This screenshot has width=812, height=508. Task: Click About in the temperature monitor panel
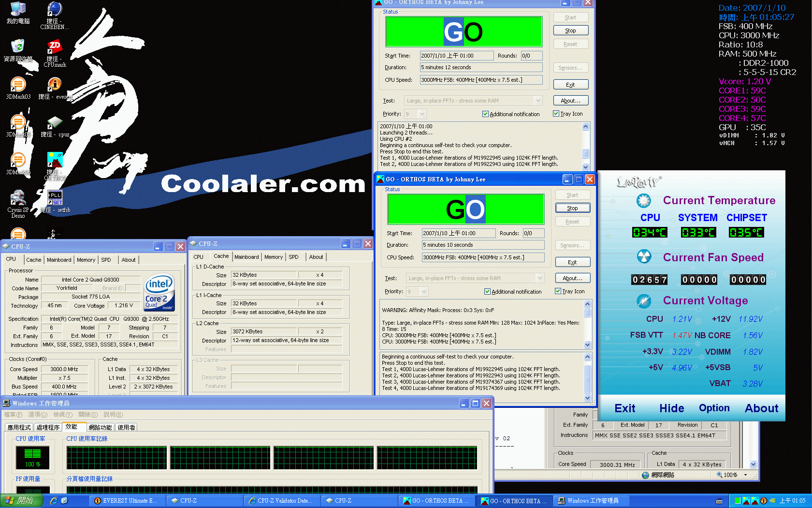pyautogui.click(x=761, y=408)
